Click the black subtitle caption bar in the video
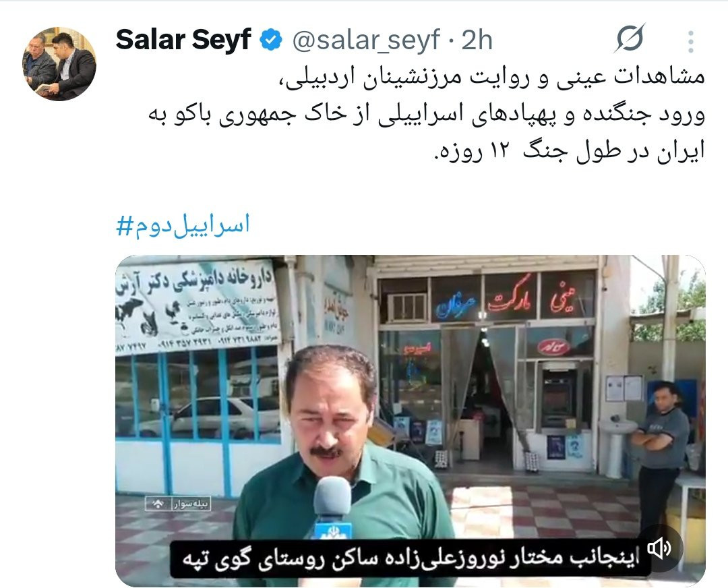Image resolution: width=728 pixels, height=588 pixels. pyautogui.click(x=411, y=559)
